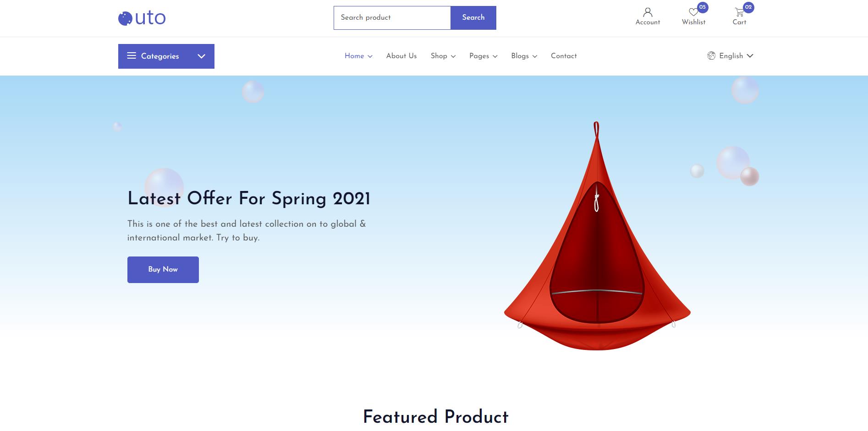Click the Auto site logo
Viewport: 868px width, 431px height.
pos(142,18)
